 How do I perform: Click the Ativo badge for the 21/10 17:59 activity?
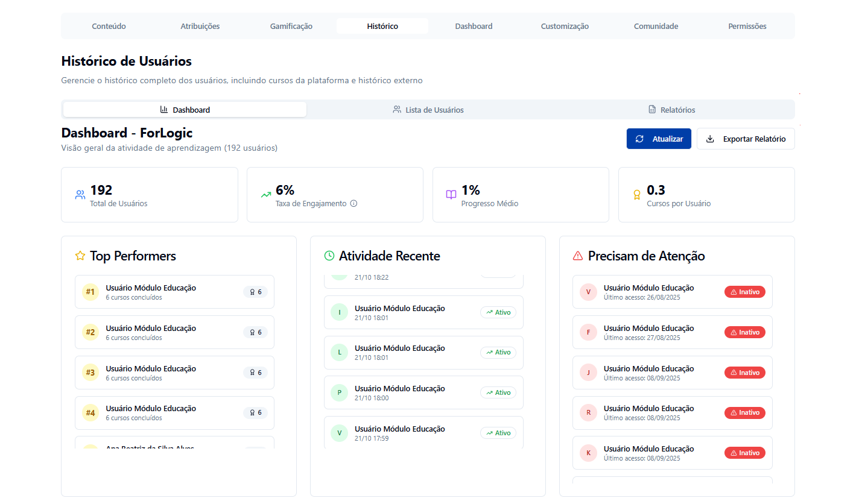click(x=498, y=433)
